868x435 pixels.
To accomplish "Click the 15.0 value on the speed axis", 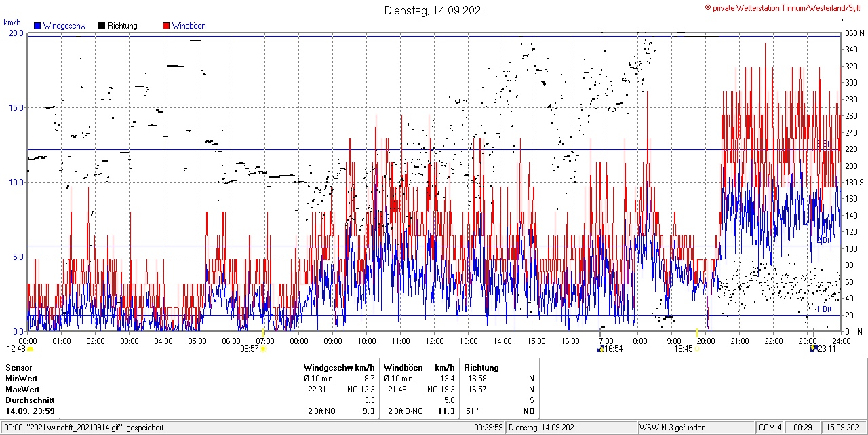I will click(16, 107).
